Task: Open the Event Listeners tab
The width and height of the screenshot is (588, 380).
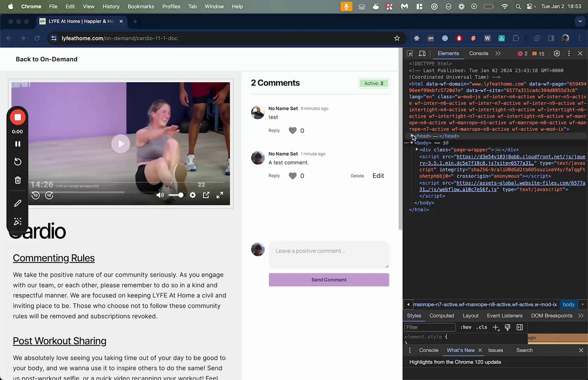Action: tap(505, 316)
